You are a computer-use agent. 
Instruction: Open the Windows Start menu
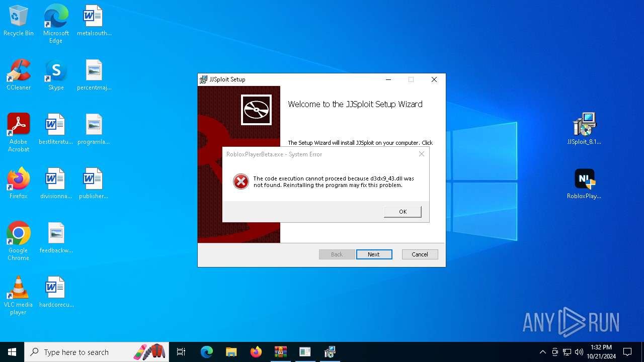[12, 352]
